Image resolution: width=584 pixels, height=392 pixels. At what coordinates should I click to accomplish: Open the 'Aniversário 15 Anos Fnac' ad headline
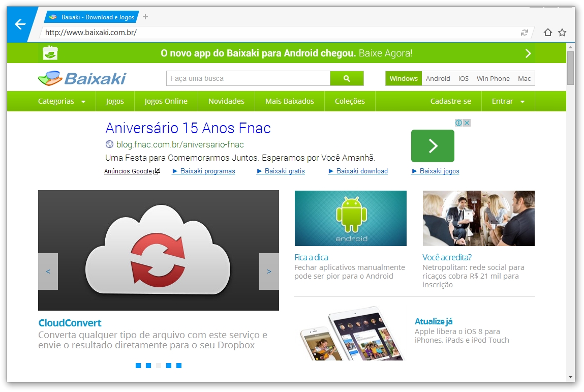(188, 128)
